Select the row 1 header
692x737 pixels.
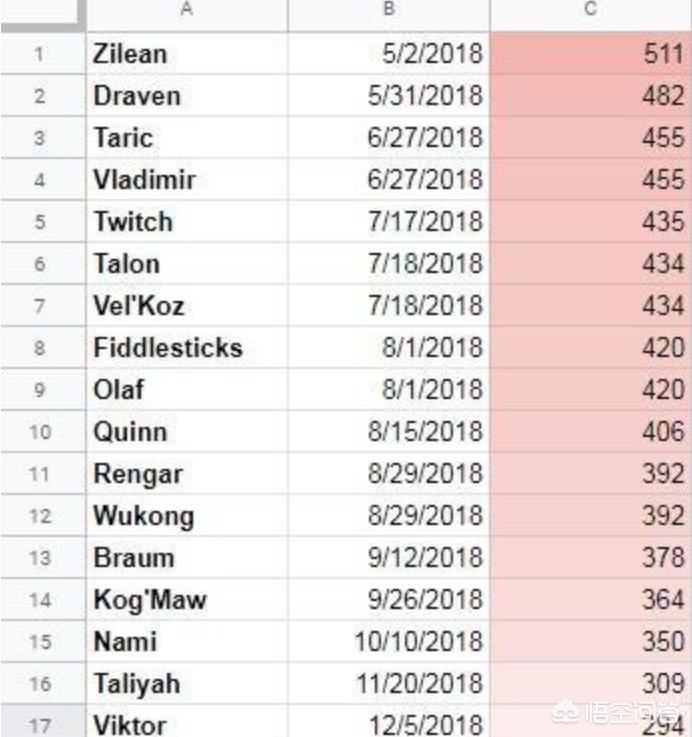click(x=42, y=54)
